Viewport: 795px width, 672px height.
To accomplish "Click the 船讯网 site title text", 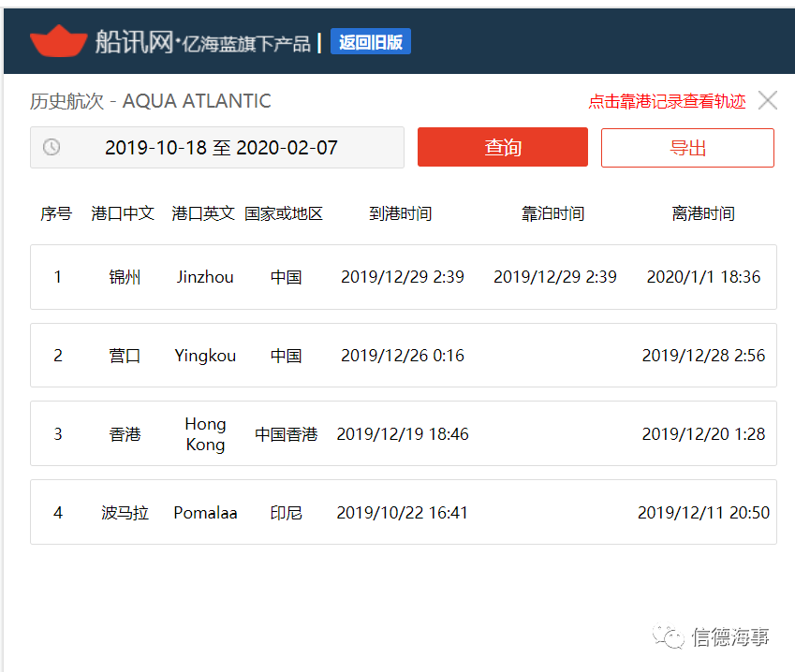I will coord(134,41).
